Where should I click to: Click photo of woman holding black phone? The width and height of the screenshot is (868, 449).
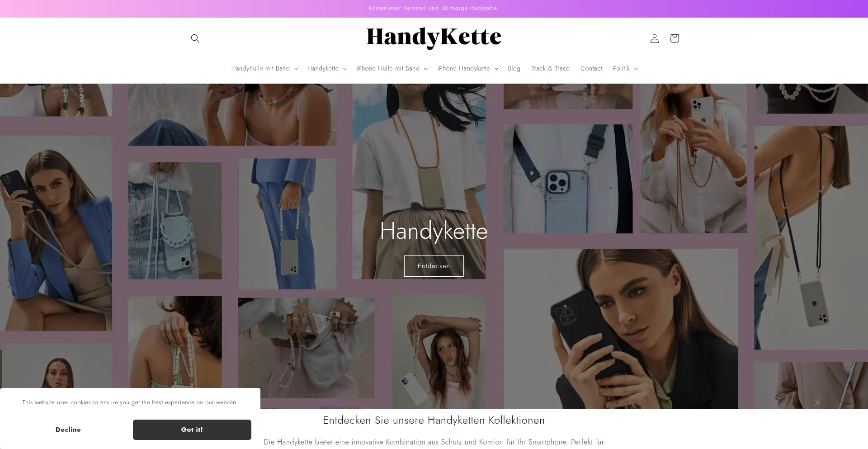click(x=621, y=329)
